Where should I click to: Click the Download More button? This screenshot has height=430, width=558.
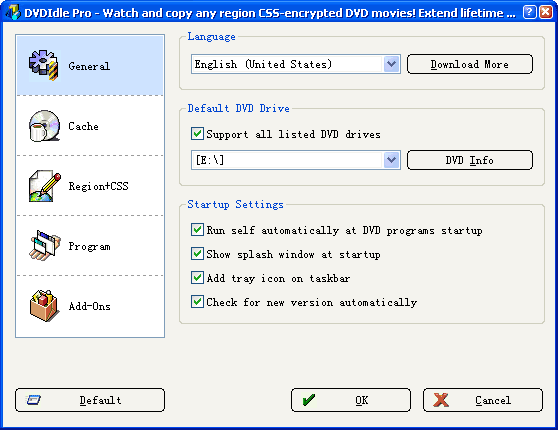click(470, 64)
